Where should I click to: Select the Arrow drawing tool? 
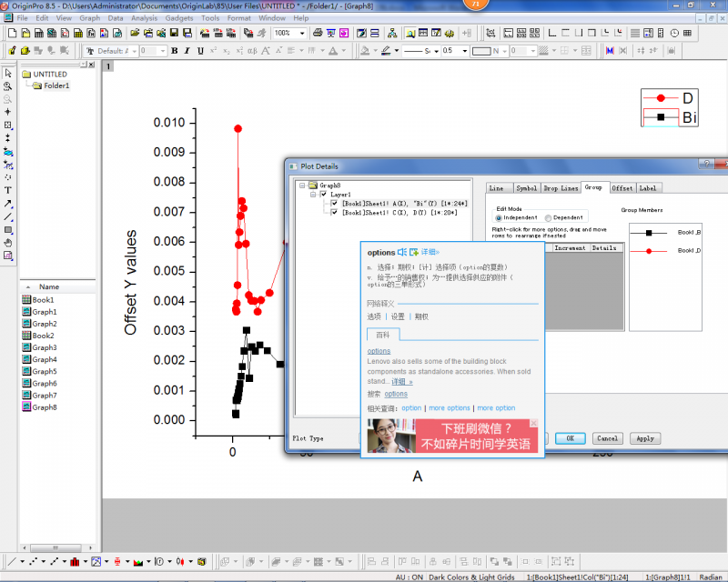tap(8, 204)
